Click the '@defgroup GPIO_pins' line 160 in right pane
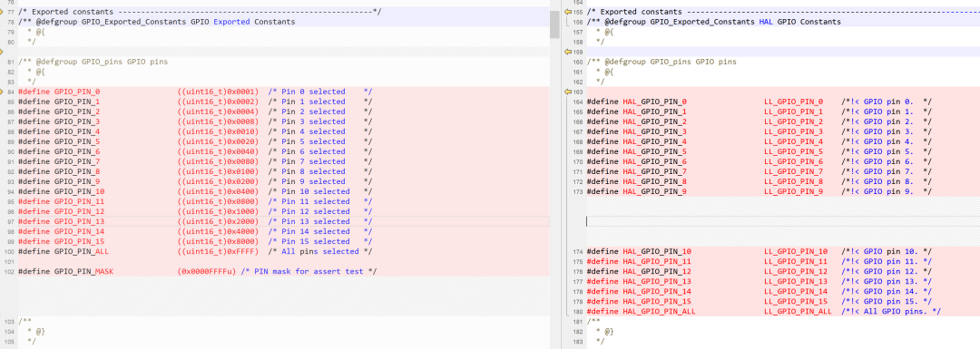This screenshot has width=980, height=349. pyautogui.click(x=661, y=62)
